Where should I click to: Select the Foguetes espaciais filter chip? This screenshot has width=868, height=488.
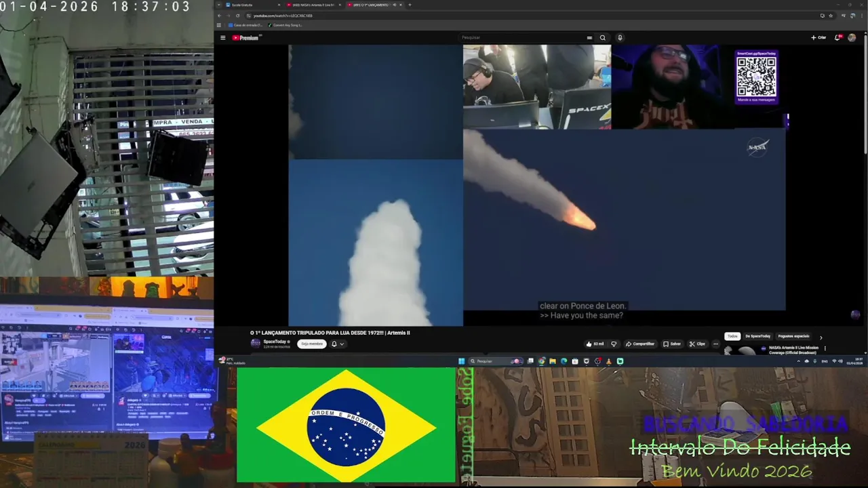(x=793, y=336)
